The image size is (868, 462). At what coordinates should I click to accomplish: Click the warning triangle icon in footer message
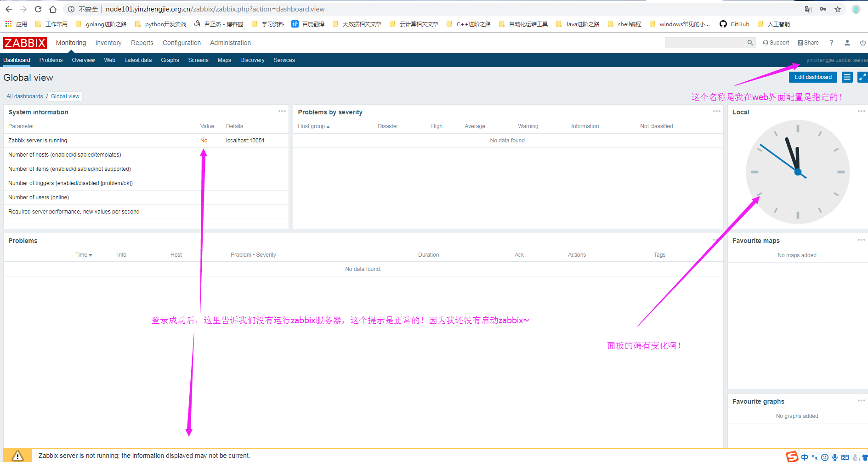coord(17,456)
